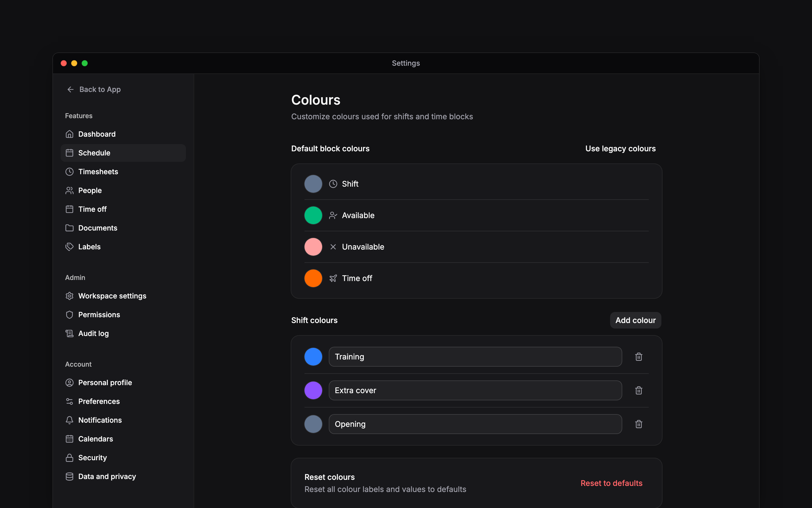The height and width of the screenshot is (508, 812).
Task: Open the green Available colour swatch
Action: click(313, 215)
